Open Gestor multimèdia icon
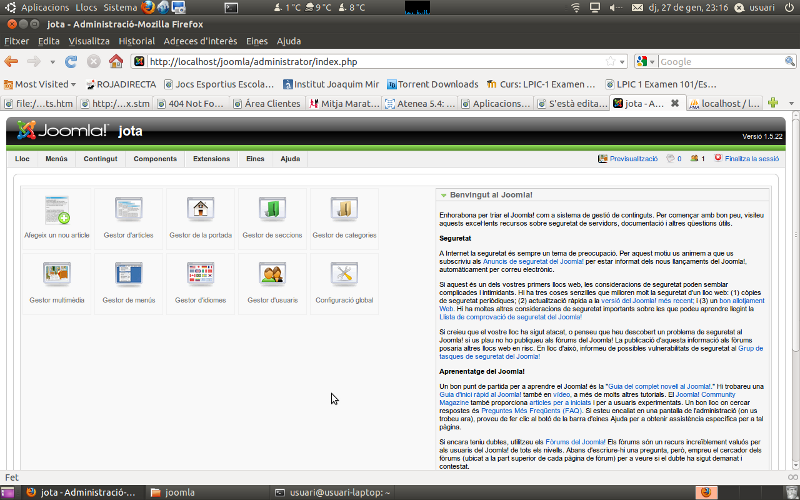The height and width of the screenshot is (500, 800). pos(57,282)
